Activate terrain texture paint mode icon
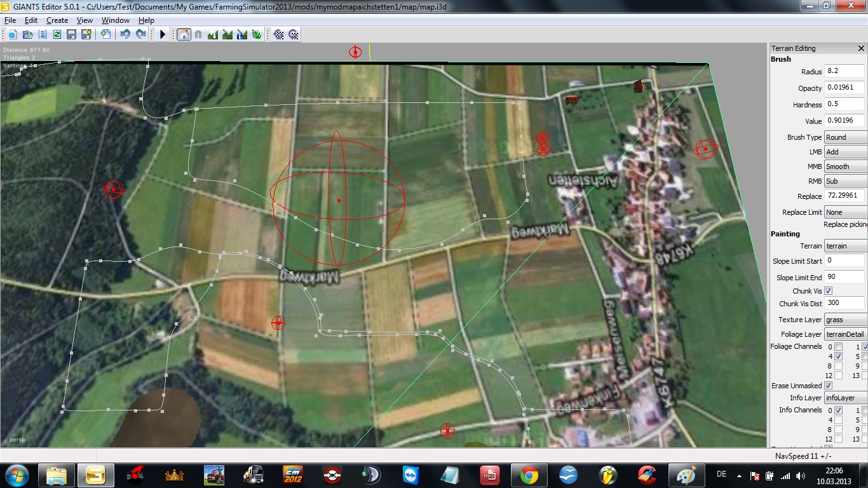This screenshot has width=868, height=488. coord(227,34)
